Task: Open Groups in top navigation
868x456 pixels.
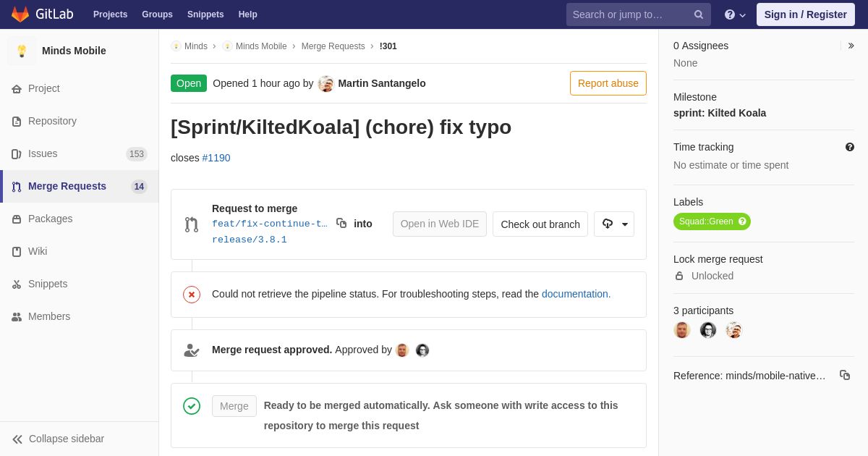Action: (x=157, y=14)
